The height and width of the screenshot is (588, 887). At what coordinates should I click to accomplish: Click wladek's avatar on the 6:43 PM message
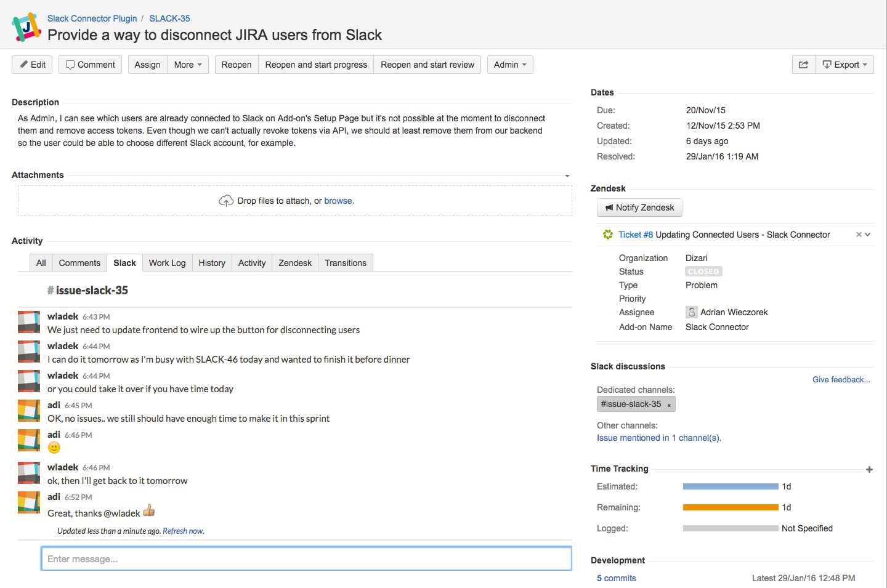click(x=29, y=323)
